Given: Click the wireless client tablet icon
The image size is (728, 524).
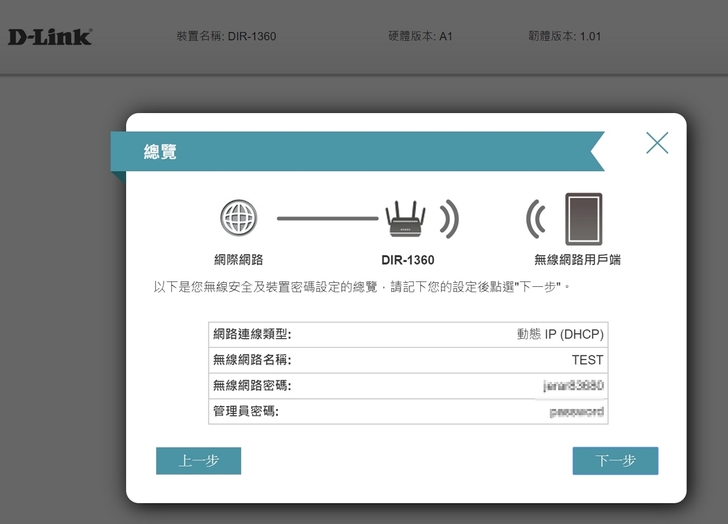Looking at the screenshot, I should [x=584, y=219].
